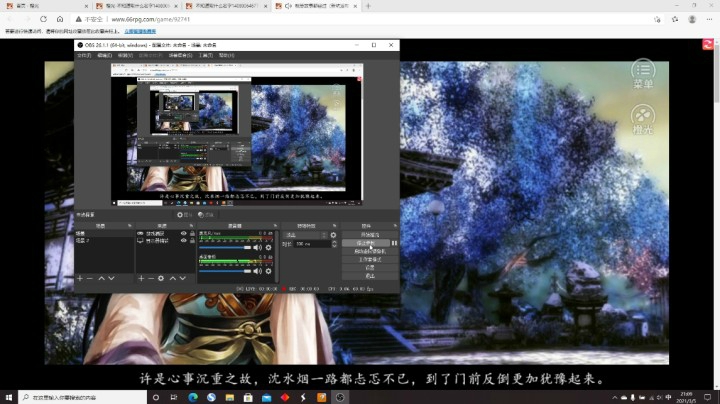This screenshot has height=404, width=720.
Task: Open Microsoft Edge from taskbar
Action: (193, 397)
